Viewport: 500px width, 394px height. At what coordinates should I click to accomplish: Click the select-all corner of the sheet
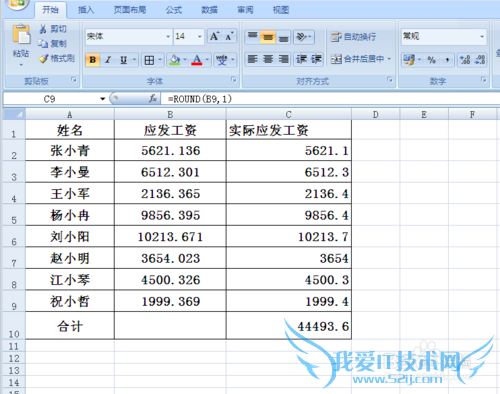(14, 114)
